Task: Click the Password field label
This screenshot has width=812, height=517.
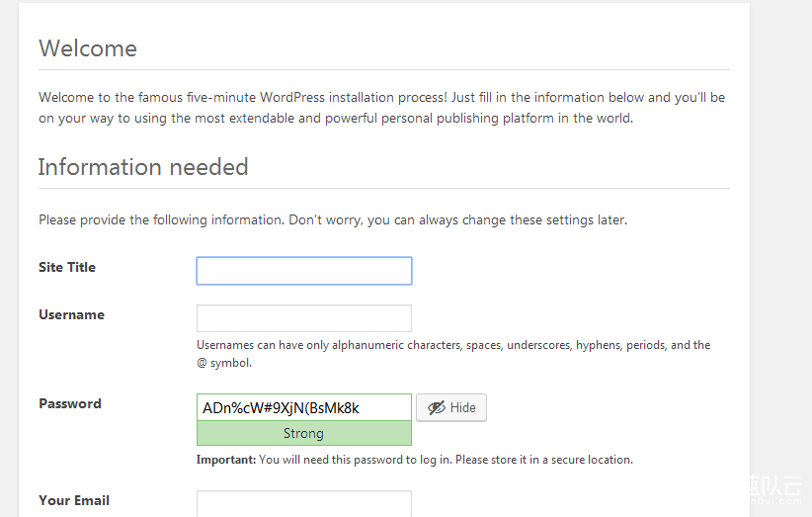Action: pyautogui.click(x=69, y=403)
